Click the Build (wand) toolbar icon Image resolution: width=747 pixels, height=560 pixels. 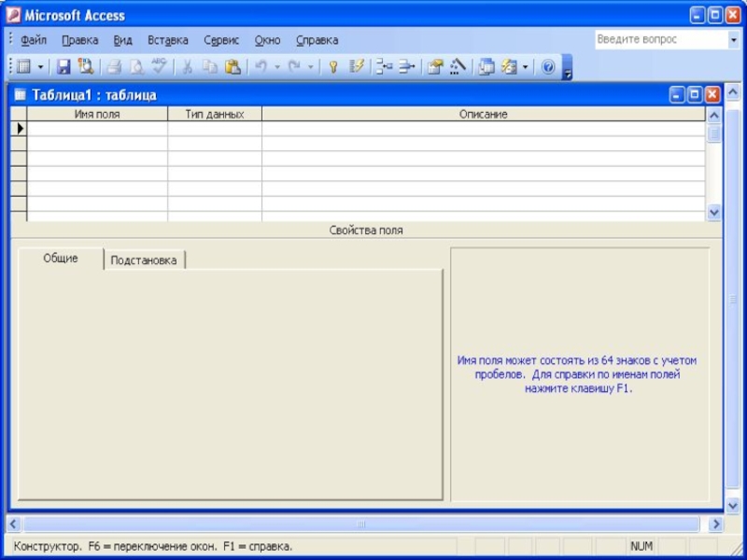pos(458,67)
